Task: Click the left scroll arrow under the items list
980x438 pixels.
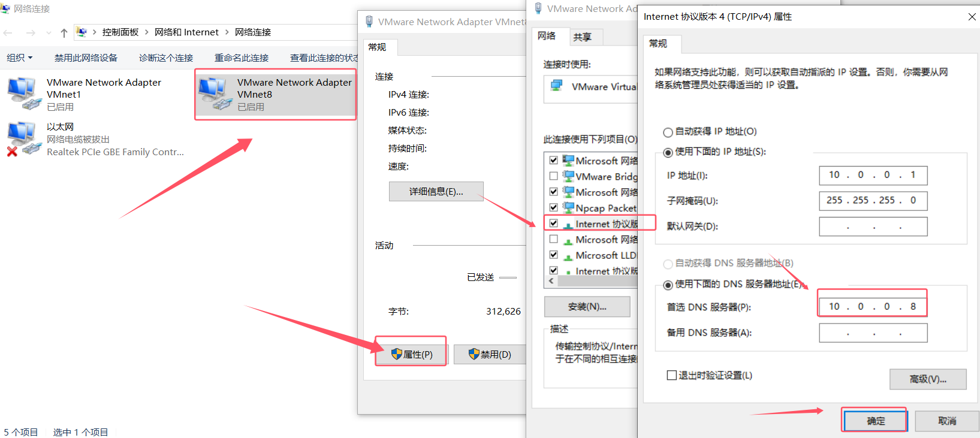Action: click(x=551, y=280)
